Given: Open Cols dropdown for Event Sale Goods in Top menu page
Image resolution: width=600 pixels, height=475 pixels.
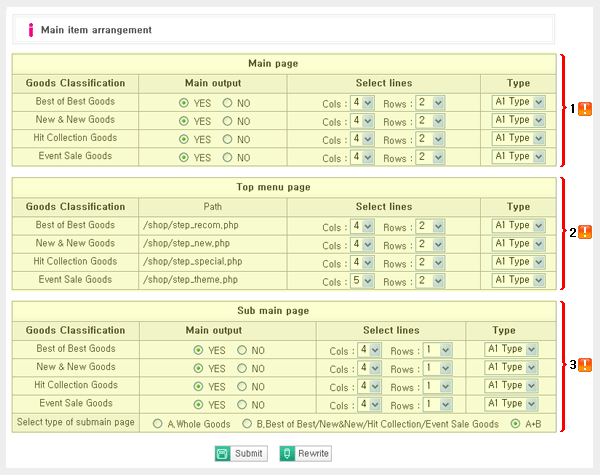Looking at the screenshot, I should [x=361, y=281].
